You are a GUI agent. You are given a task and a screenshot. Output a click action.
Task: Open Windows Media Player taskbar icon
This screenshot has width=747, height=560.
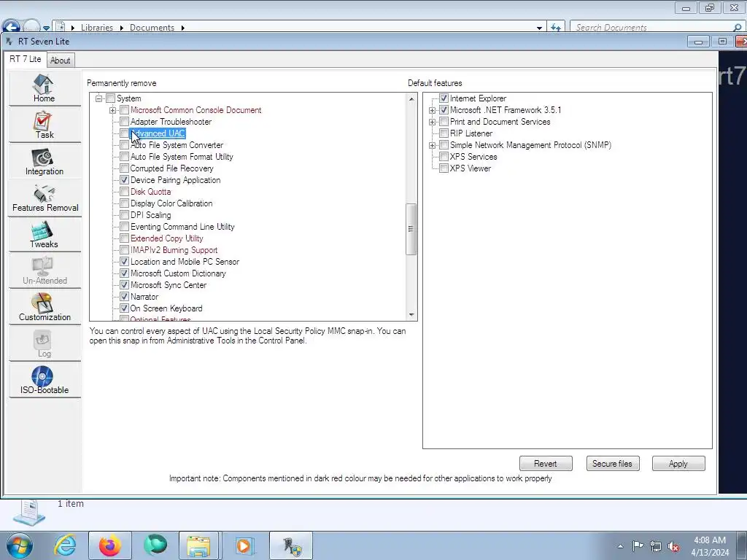coord(244,545)
